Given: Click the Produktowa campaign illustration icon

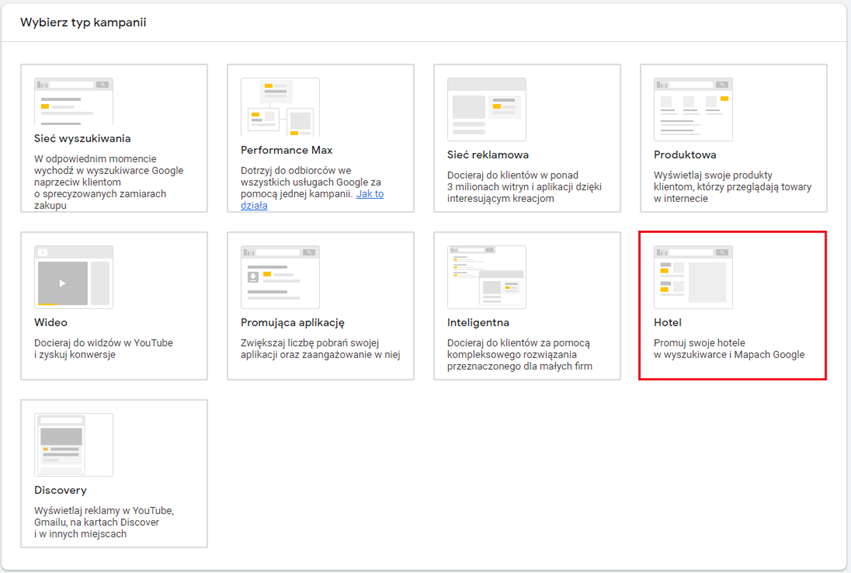Looking at the screenshot, I should pos(693,108).
